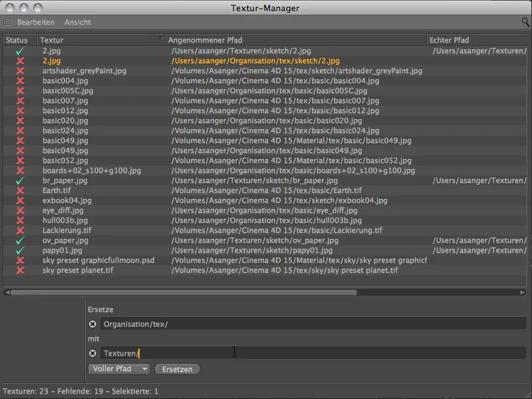Open the search magnifier icon
532x399 pixels.
[525, 23]
